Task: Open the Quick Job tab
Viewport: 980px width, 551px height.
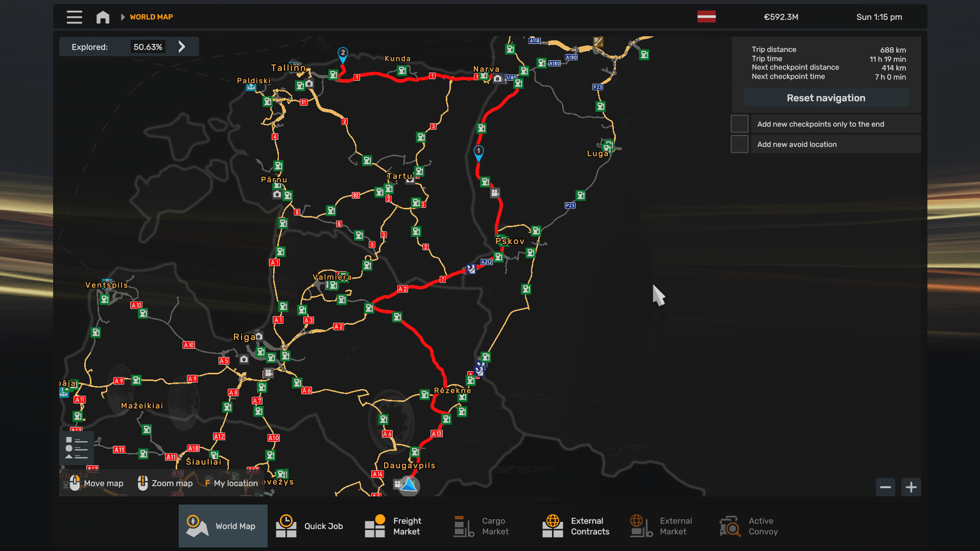Action: [x=309, y=526]
